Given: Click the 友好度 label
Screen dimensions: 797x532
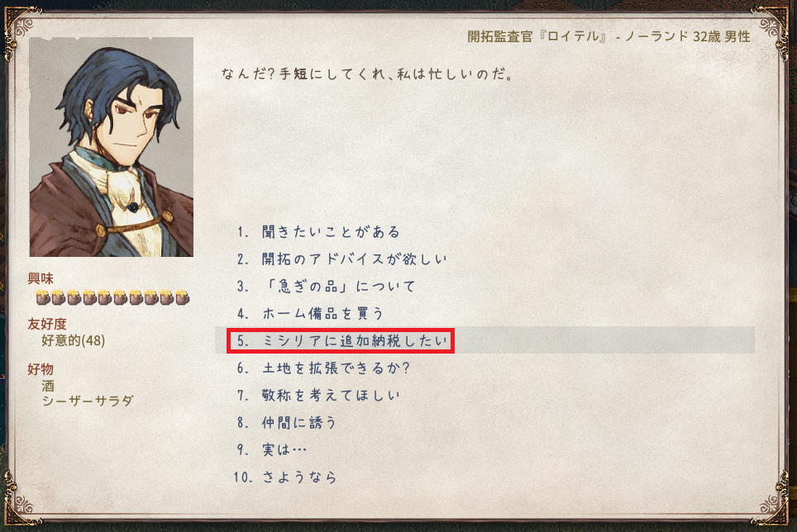Looking at the screenshot, I should [x=47, y=324].
